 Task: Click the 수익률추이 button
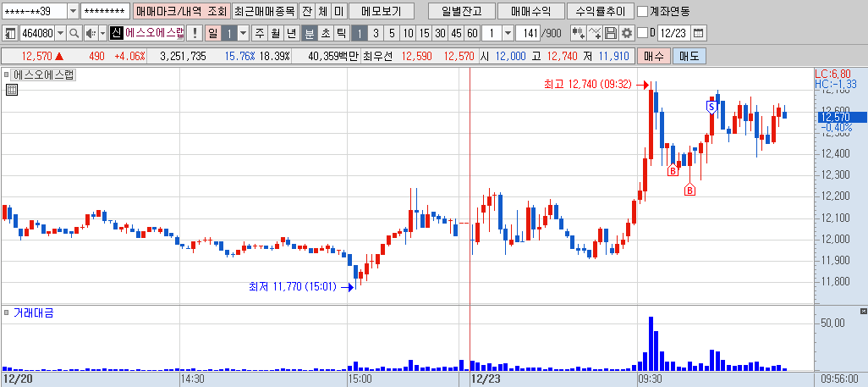[600, 10]
